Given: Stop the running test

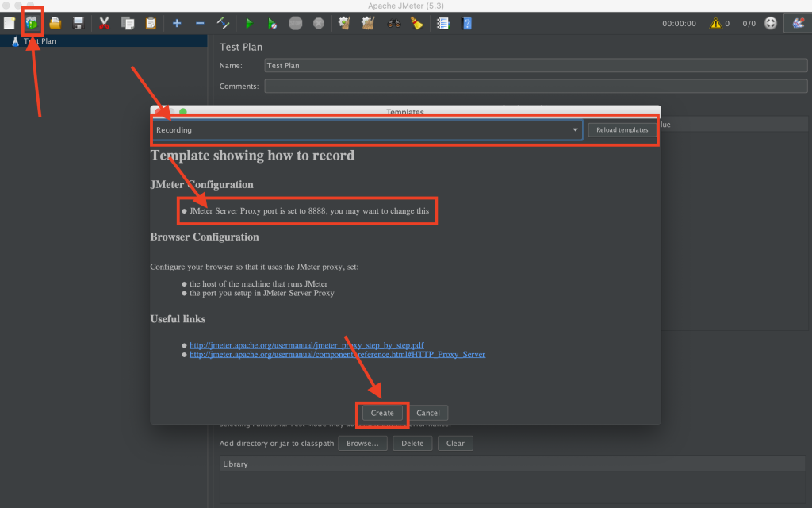Looking at the screenshot, I should (295, 23).
